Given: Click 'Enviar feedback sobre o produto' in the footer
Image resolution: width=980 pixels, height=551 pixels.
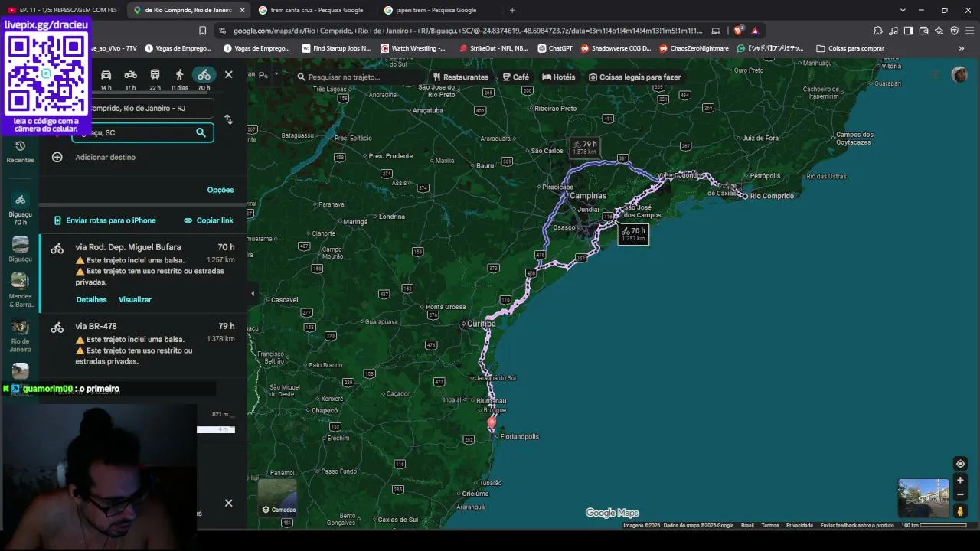Looking at the screenshot, I should coord(857,526).
